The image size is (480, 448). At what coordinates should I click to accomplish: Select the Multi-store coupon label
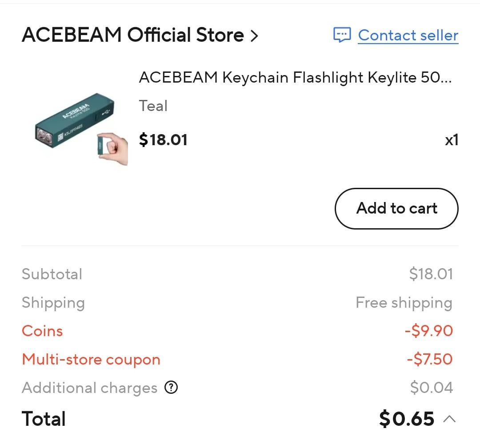[x=91, y=359]
